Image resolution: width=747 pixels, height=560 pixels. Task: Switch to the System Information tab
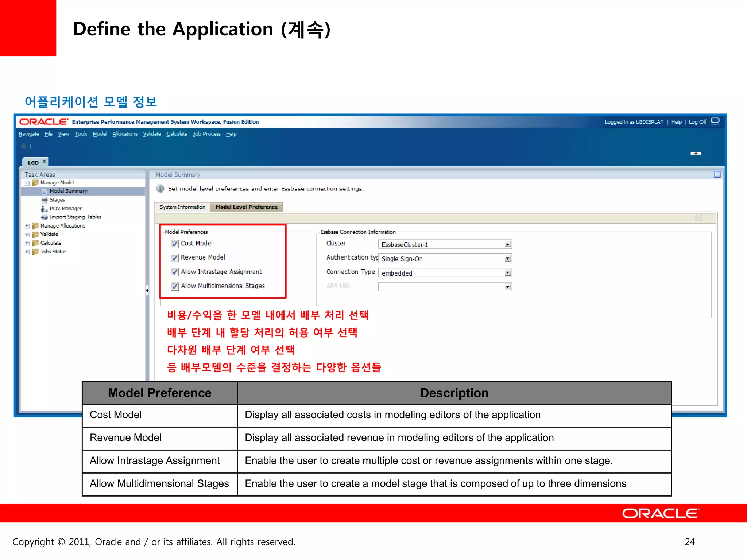click(182, 207)
